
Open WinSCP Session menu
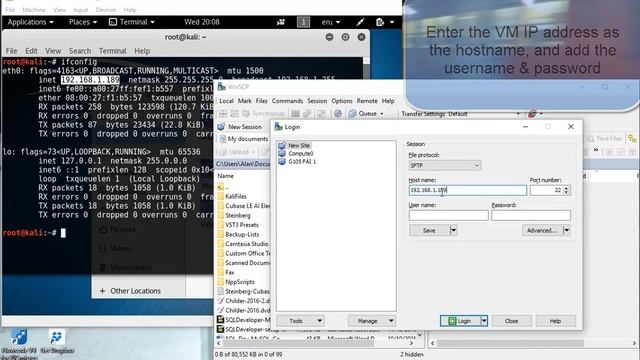(x=317, y=101)
